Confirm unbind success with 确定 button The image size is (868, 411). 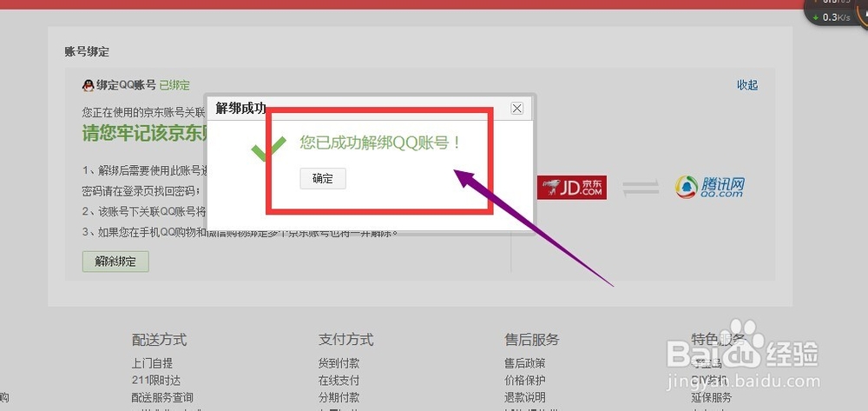point(323,178)
